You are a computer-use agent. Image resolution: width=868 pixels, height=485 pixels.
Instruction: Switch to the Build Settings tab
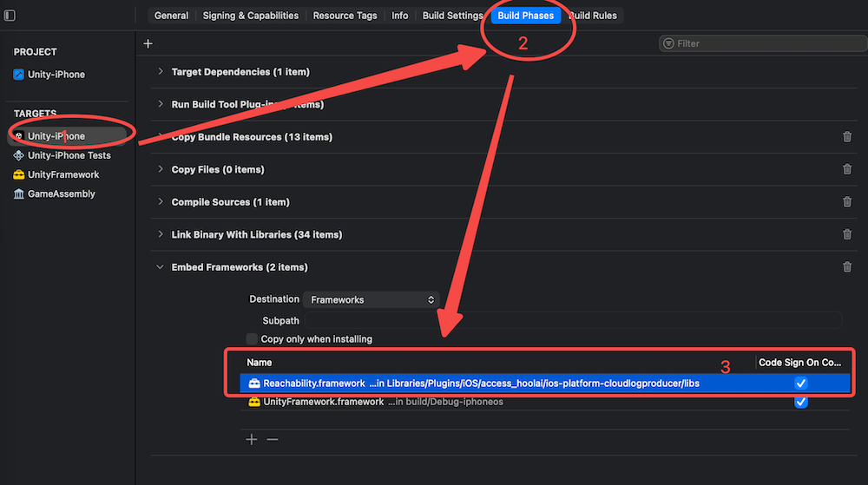(x=452, y=16)
